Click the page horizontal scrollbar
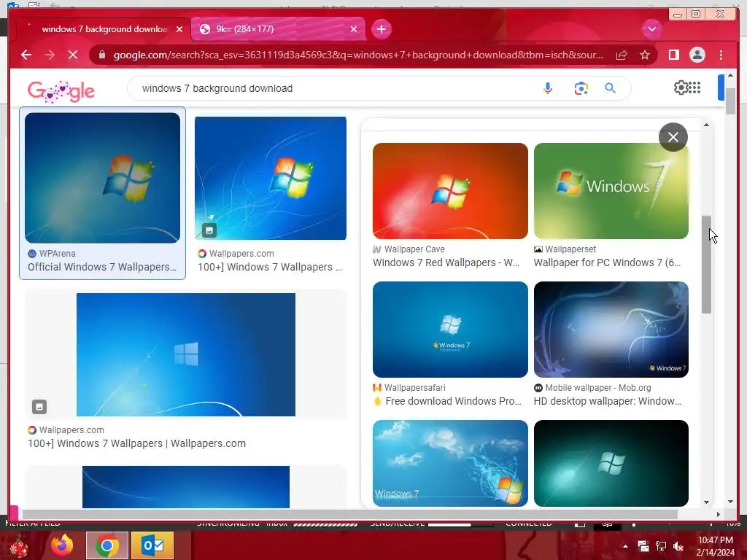747x560 pixels. coord(350,514)
